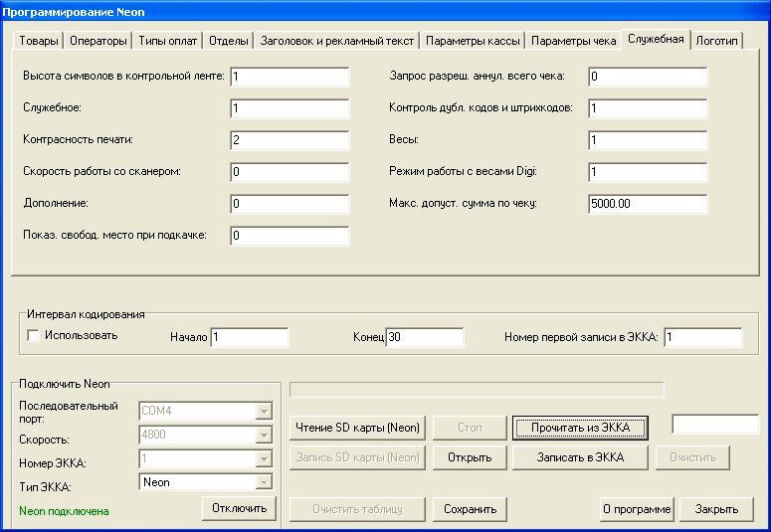Click the Начало interval field
Image resolution: width=771 pixels, height=532 pixels.
[250, 338]
